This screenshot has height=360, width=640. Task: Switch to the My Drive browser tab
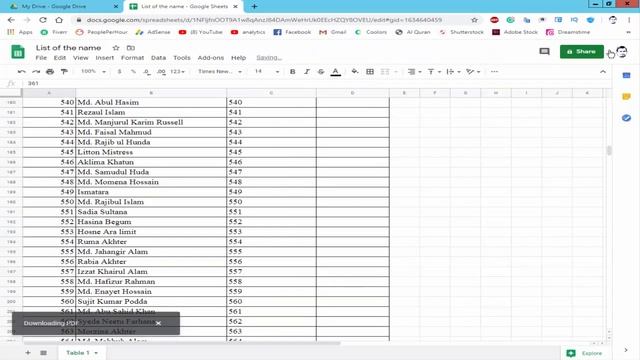click(x=63, y=7)
